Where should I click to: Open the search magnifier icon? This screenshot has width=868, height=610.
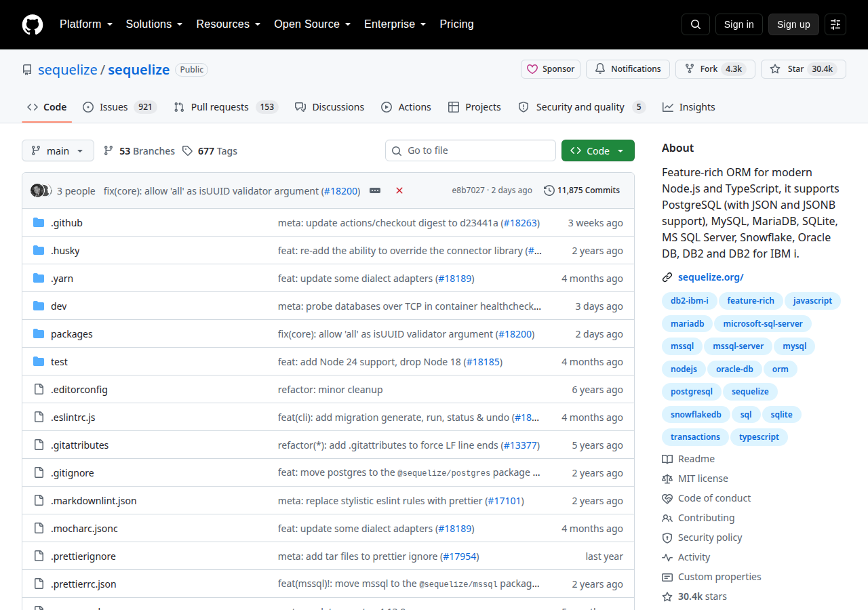click(696, 24)
